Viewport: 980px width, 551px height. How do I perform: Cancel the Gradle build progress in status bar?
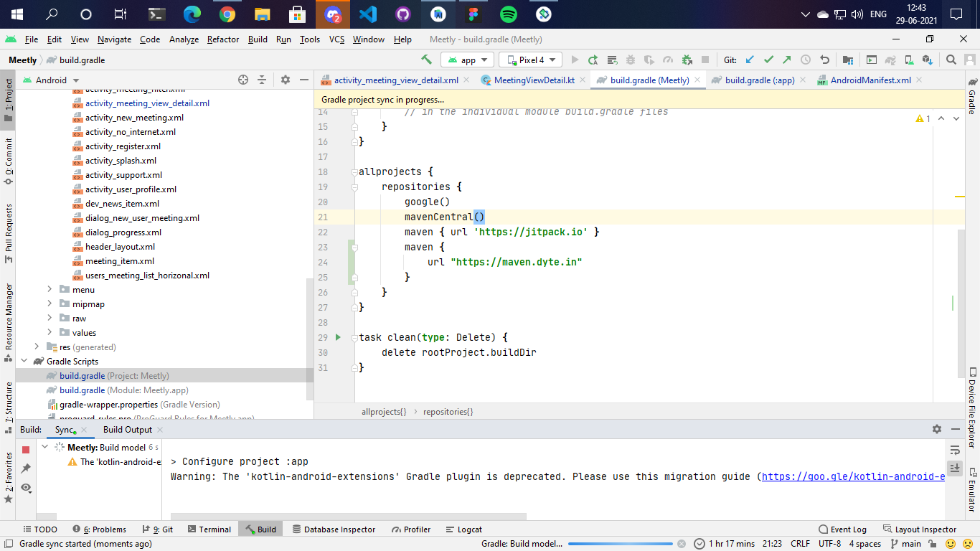[681, 544]
